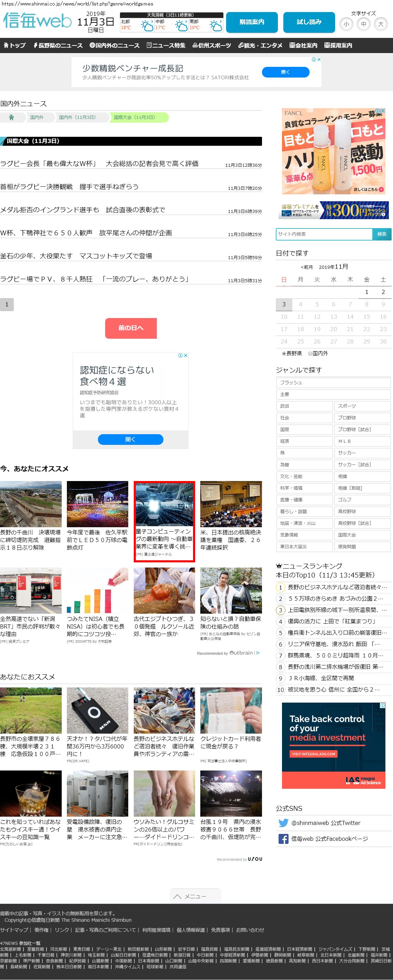Click the medium font size button
This screenshot has width=393, height=980.
[x=363, y=24]
